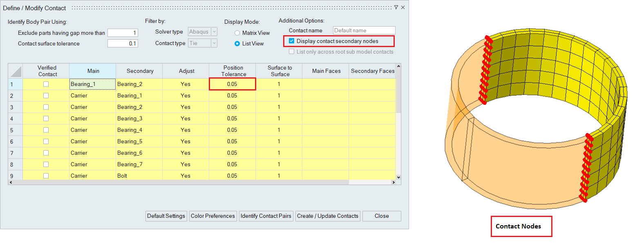Click the horizontal scroll right arrow
The image size is (644, 244).
tap(394, 182)
